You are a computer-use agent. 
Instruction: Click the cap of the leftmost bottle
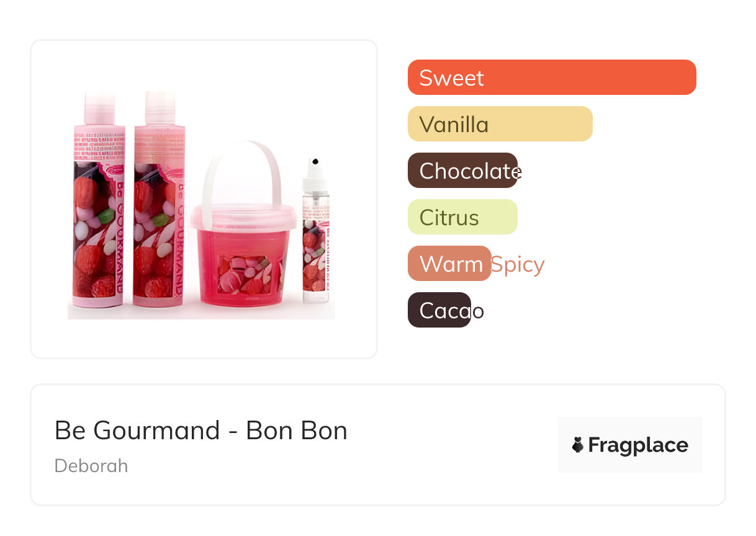[x=99, y=107]
